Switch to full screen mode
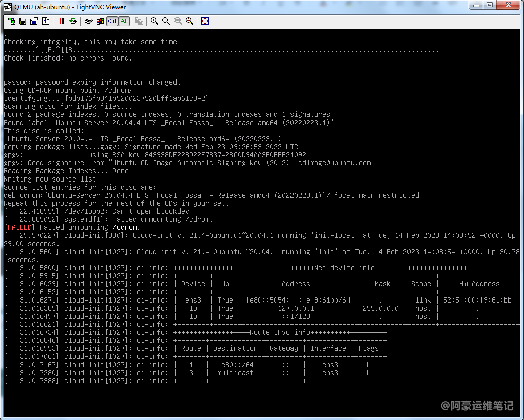This screenshot has width=524, height=420. tap(205, 21)
